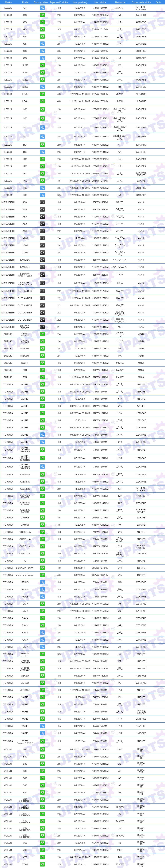The image size is (165, 868).
Task: Click hybrid icon in Lexus NX 300H (FWD) row
Action: pyautogui.click(x=42, y=137)
